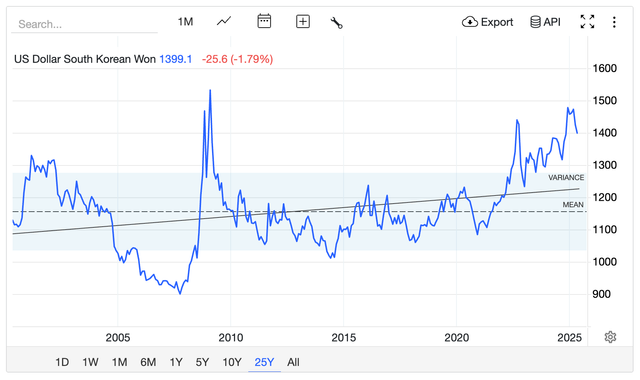Click the 2009 peak of the price line
The image size is (640, 380).
point(210,90)
